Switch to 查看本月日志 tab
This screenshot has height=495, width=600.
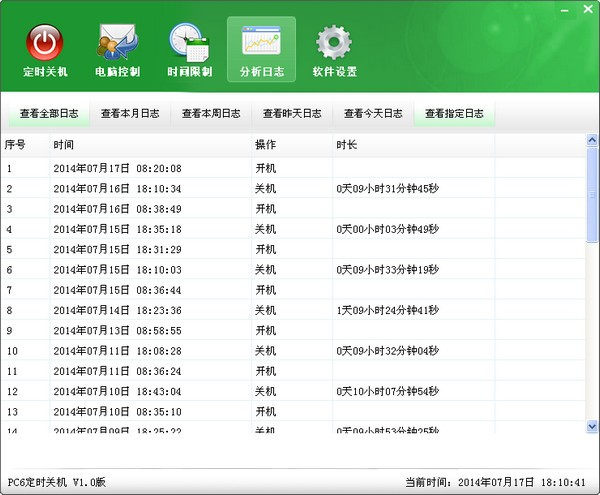tap(130, 114)
